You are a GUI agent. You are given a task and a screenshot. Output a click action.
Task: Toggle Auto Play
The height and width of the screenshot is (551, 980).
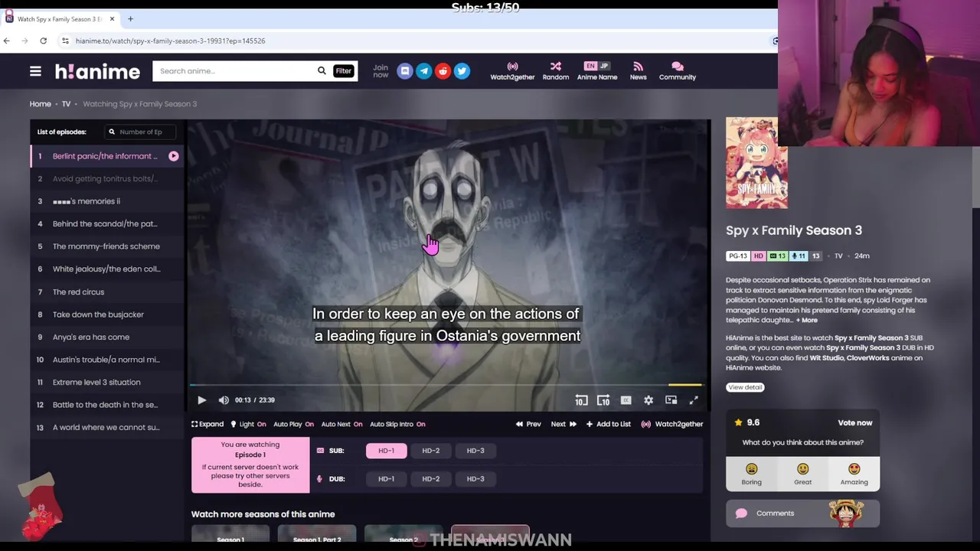coord(293,424)
